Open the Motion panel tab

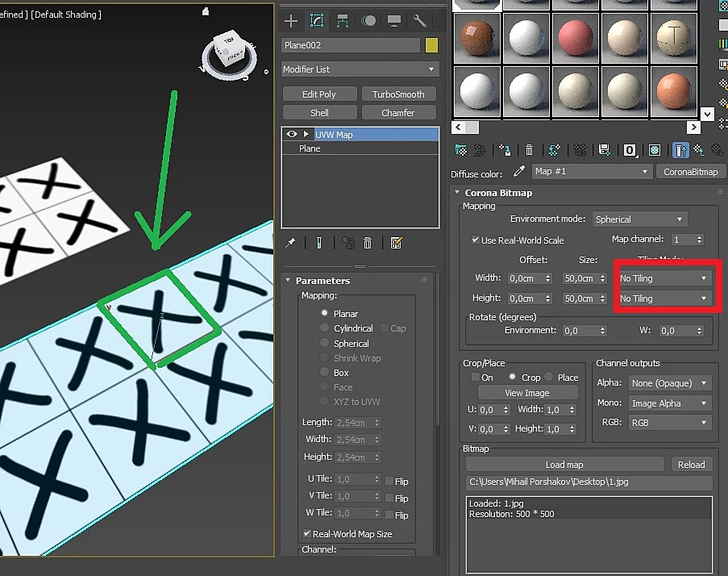pos(368,21)
